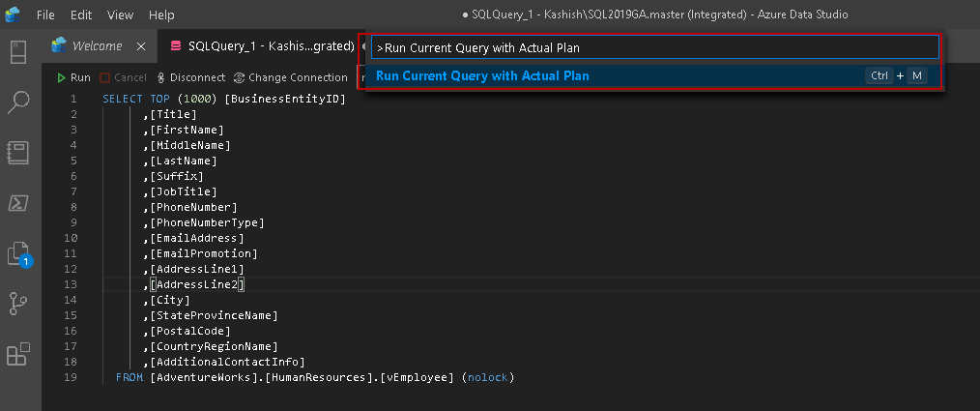This screenshot has width=980, height=411.
Task: Open the Notebooks view in activity bar
Action: 19,153
